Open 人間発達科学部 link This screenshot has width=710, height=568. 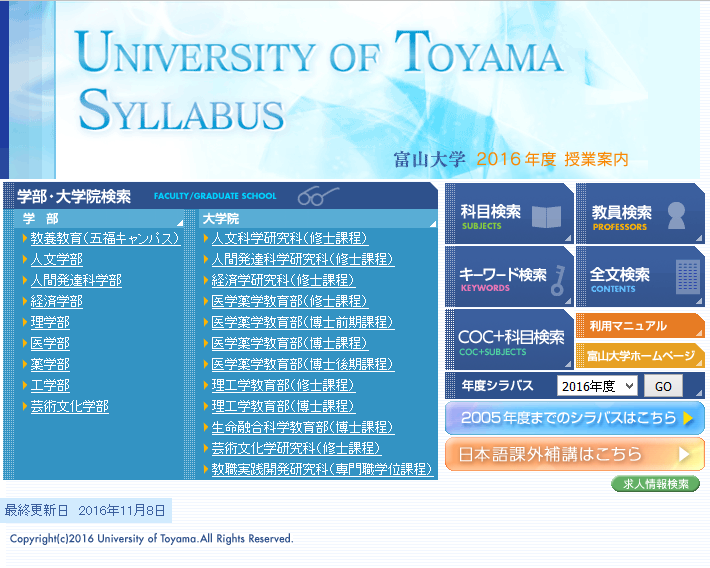pyautogui.click(x=76, y=280)
